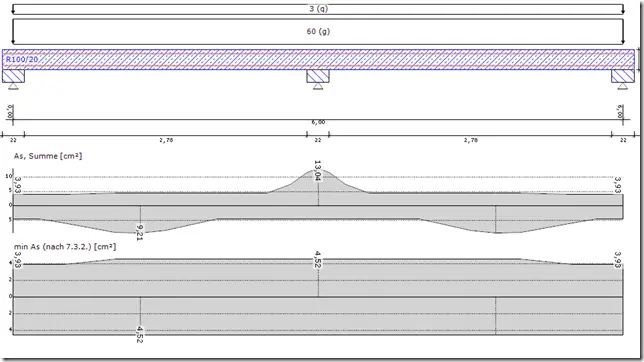Image resolution: width=644 pixels, height=362 pixels.
Task: Click the R100/20 cross-section label
Action: pos(22,60)
